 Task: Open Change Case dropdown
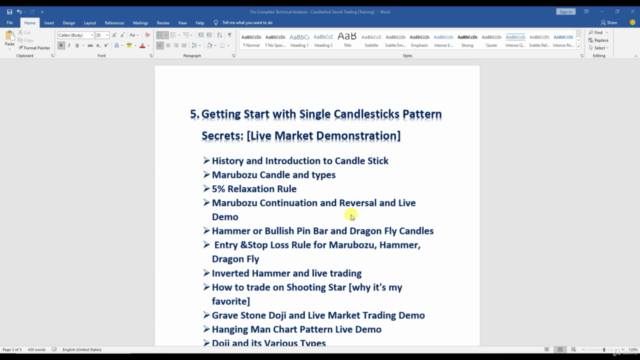134,35
